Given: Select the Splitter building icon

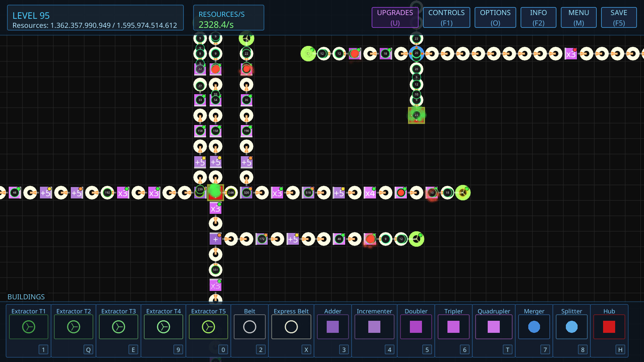Looking at the screenshot, I should (572, 327).
